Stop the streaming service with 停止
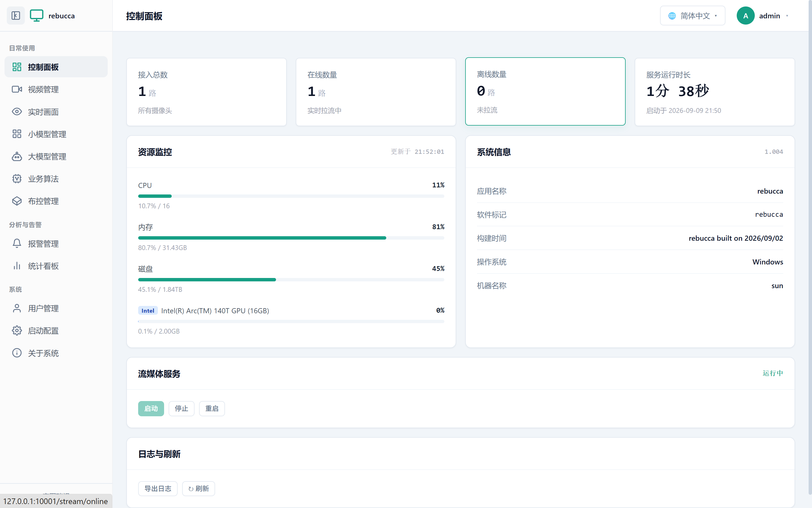This screenshot has width=812, height=508. (181, 408)
